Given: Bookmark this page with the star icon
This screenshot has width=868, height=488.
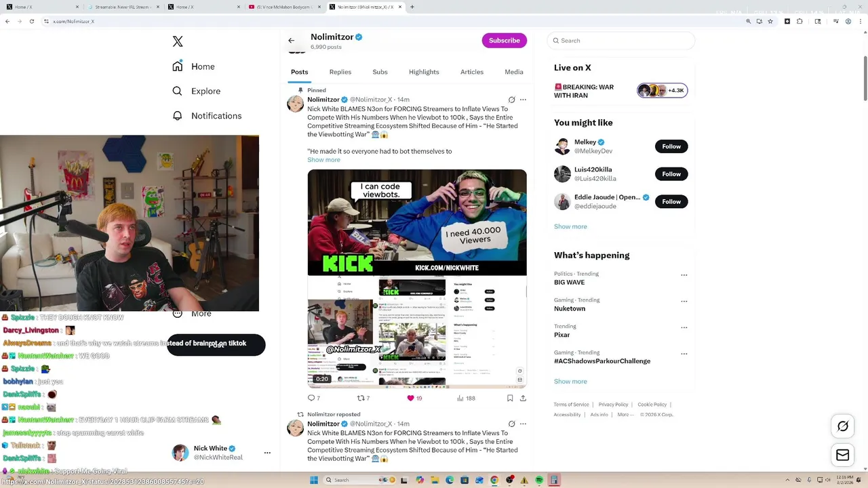Looking at the screenshot, I should pyautogui.click(x=770, y=21).
